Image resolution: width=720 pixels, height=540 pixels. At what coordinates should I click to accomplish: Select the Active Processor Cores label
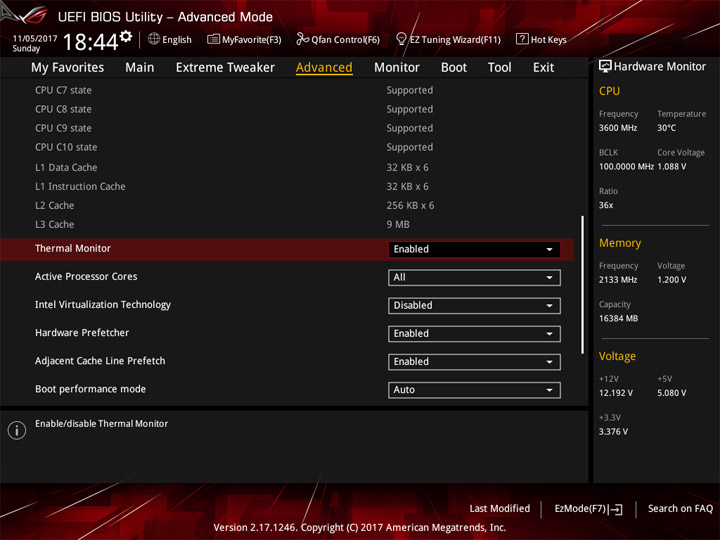(86, 276)
